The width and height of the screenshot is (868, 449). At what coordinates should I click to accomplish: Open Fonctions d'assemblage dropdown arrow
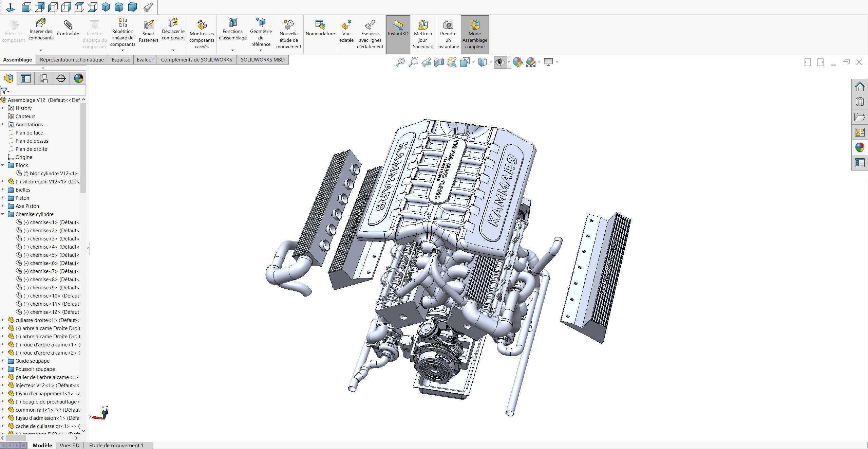(232, 50)
